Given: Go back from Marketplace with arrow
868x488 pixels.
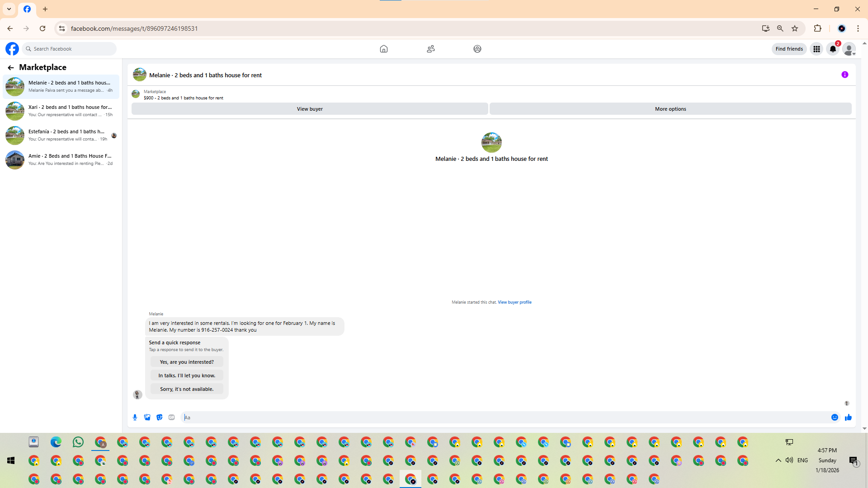Looking at the screenshot, I should (11, 68).
